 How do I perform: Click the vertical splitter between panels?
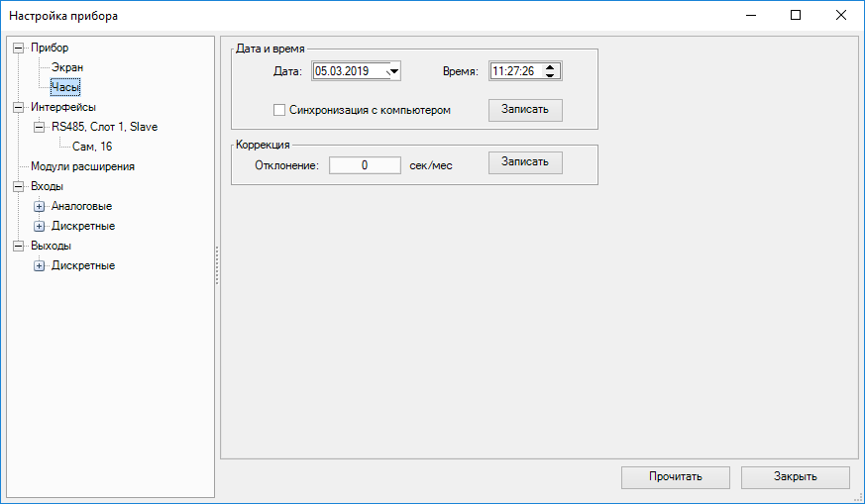[x=217, y=265]
